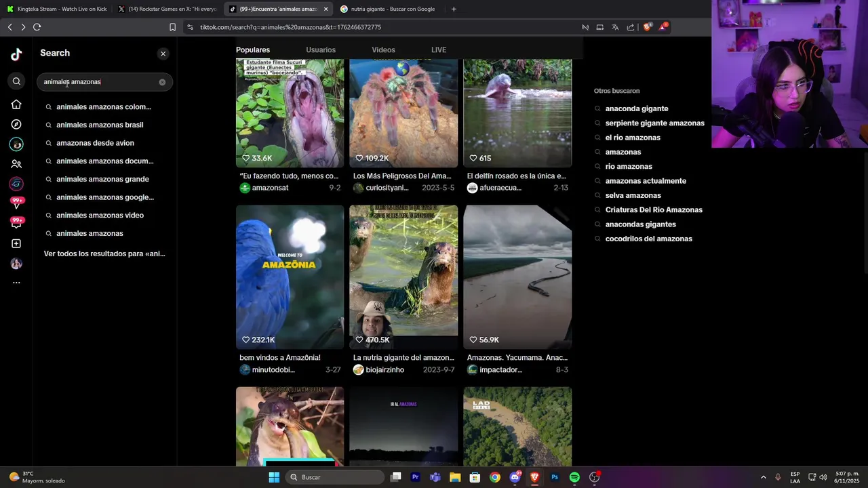
Task: Open the Friends icon in sidebar
Action: point(16,164)
